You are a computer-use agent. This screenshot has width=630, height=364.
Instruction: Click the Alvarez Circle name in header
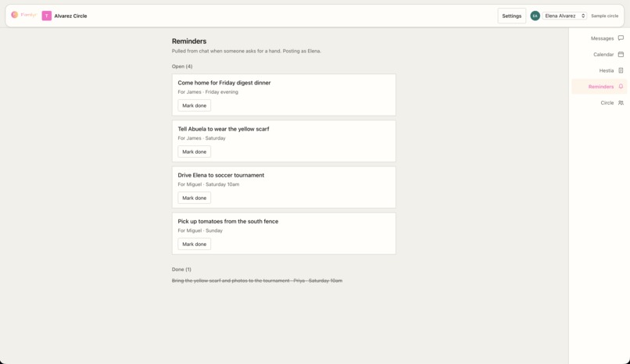click(x=70, y=16)
